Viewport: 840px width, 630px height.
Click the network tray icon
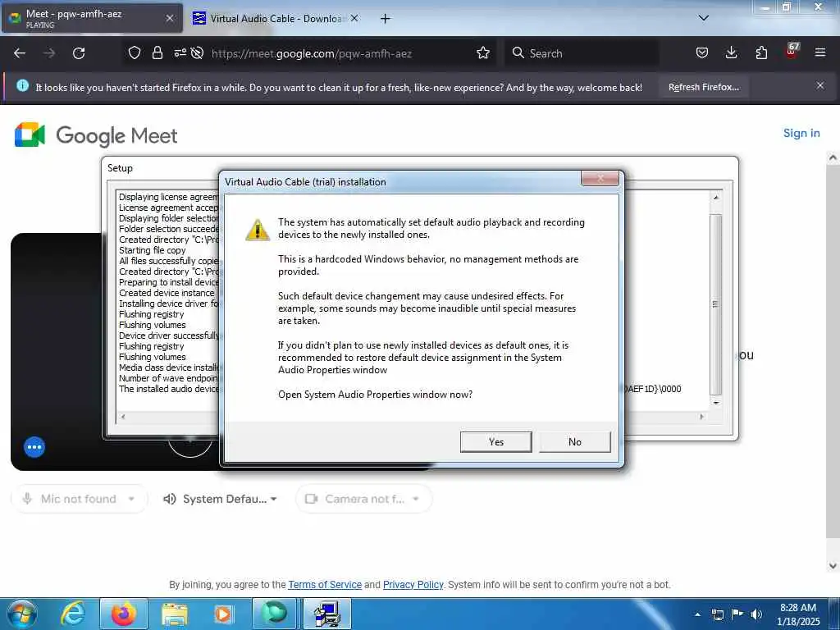718,614
